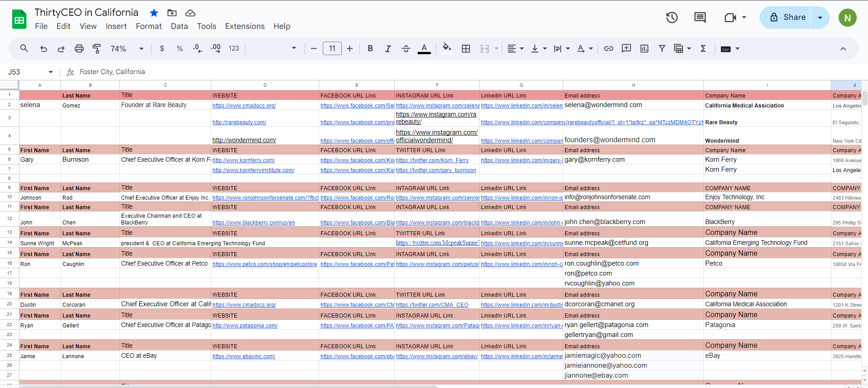
Task: Toggle strikethrough formatting
Action: (x=406, y=49)
